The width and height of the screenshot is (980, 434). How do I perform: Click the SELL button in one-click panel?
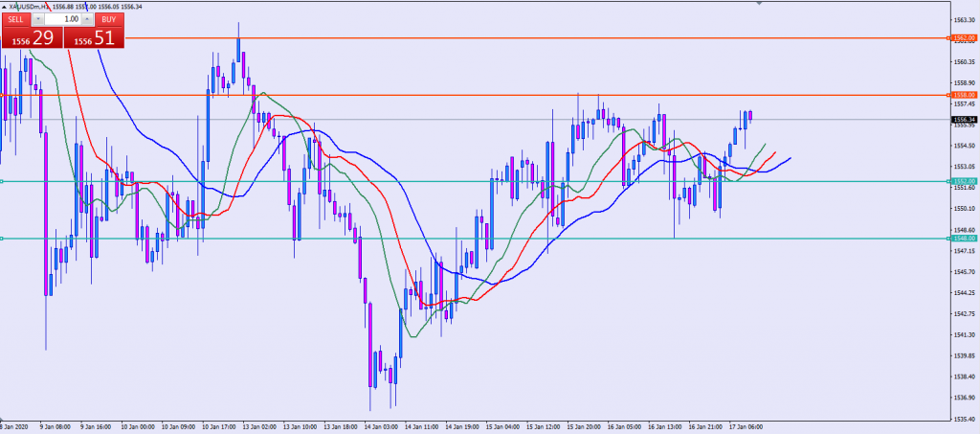15,18
